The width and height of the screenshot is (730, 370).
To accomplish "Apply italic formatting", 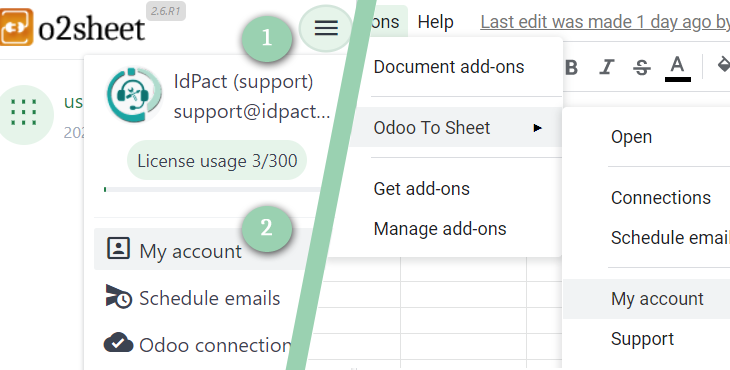I will point(606,68).
